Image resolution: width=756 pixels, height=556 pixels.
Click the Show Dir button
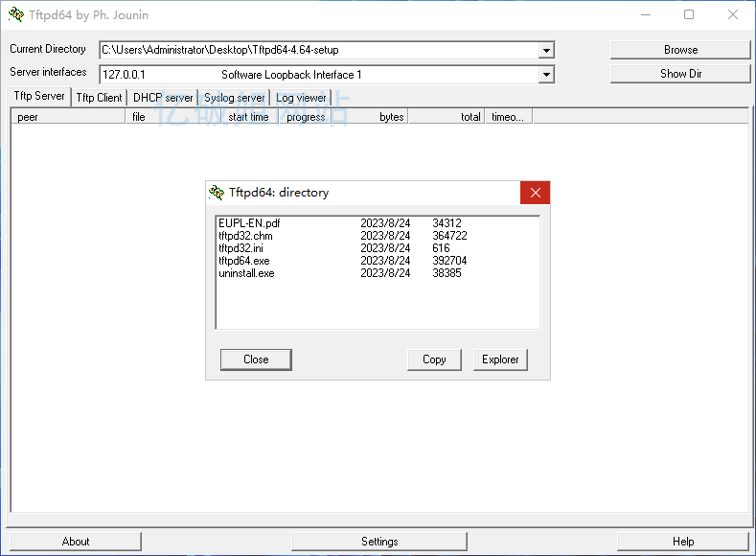(x=679, y=74)
